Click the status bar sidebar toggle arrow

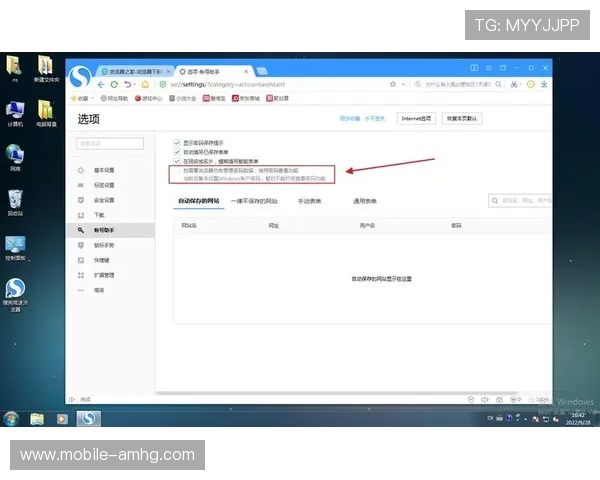point(72,400)
